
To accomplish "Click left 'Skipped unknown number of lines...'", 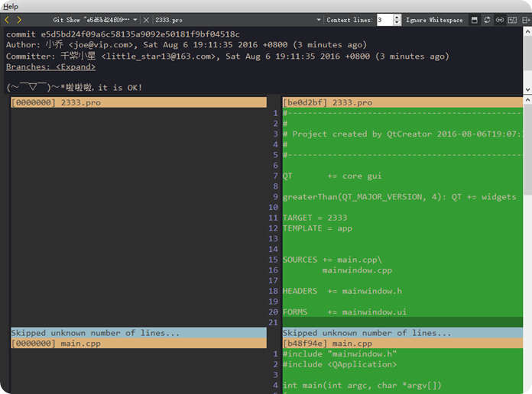I will click(x=139, y=333).
